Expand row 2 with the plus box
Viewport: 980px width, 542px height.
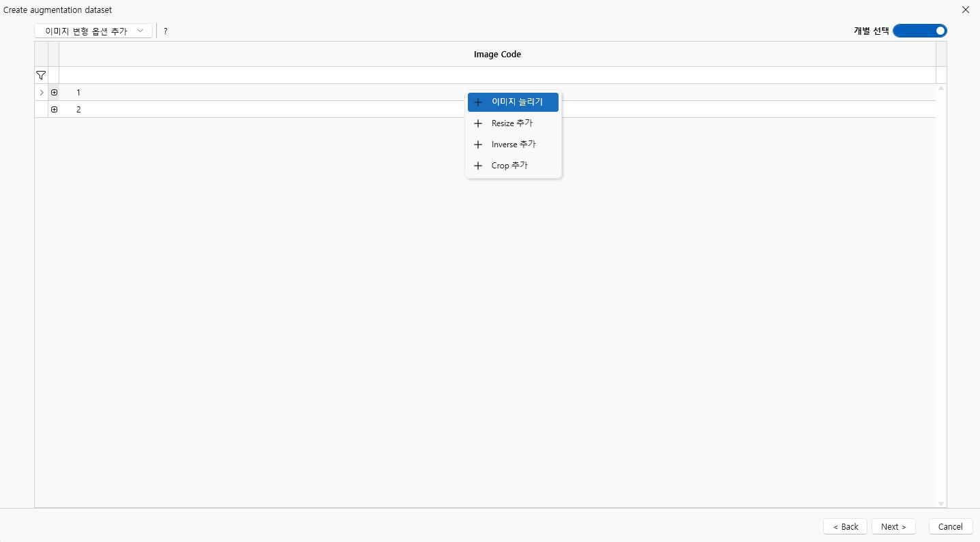click(x=55, y=110)
